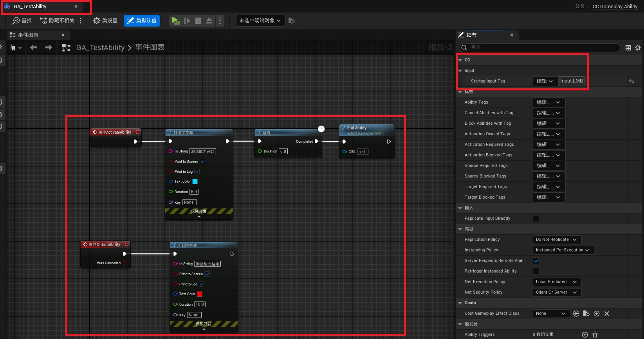Toggle Server Respects Remote Ability checkbox
Viewport: 644px width, 339px height.
tap(536, 261)
